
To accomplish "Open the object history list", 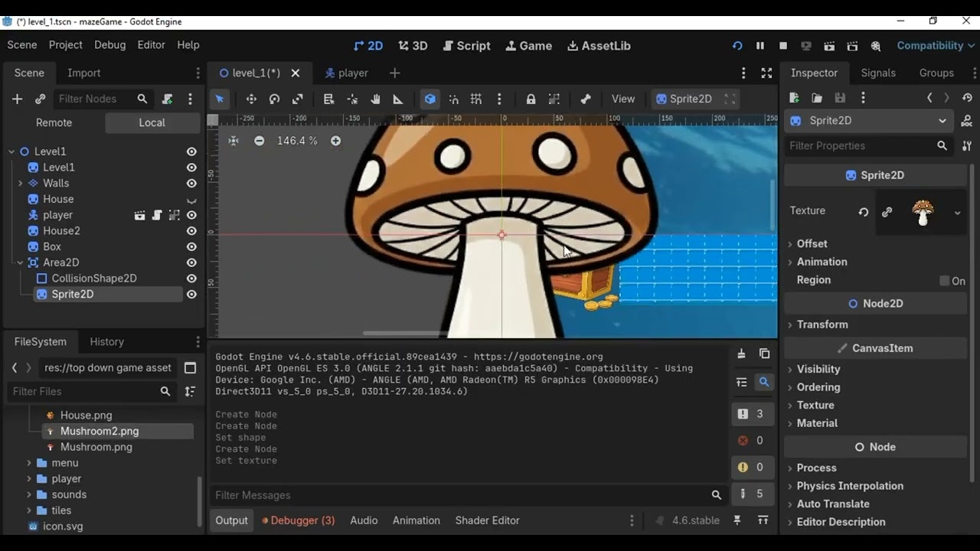I will coord(967,98).
